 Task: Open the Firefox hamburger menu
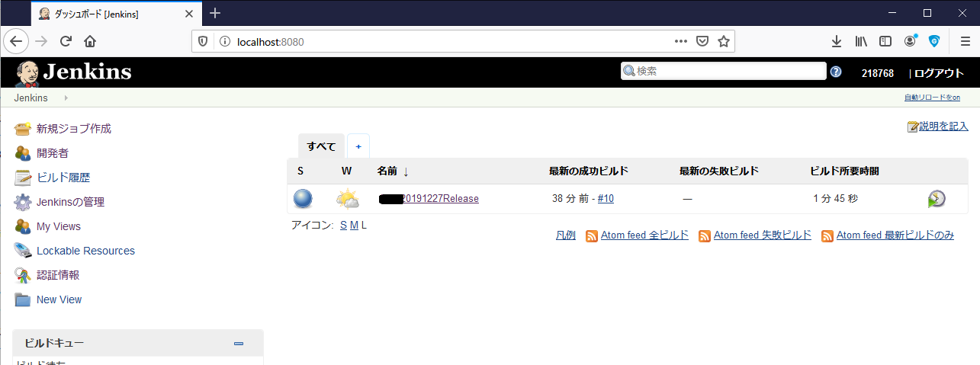(965, 41)
